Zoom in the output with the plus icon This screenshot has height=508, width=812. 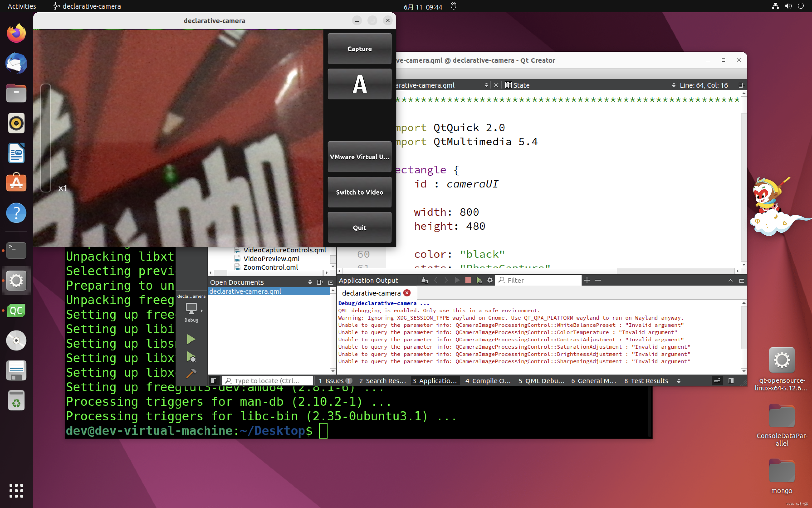coord(586,280)
